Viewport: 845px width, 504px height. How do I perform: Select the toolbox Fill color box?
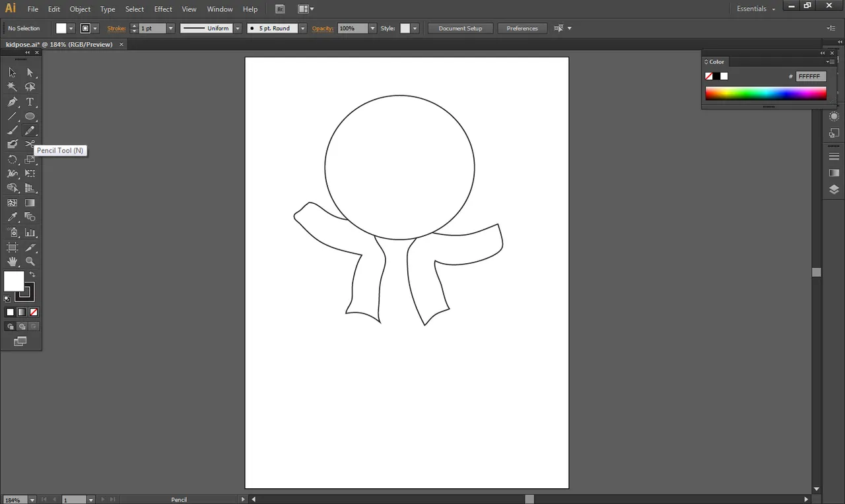point(14,281)
